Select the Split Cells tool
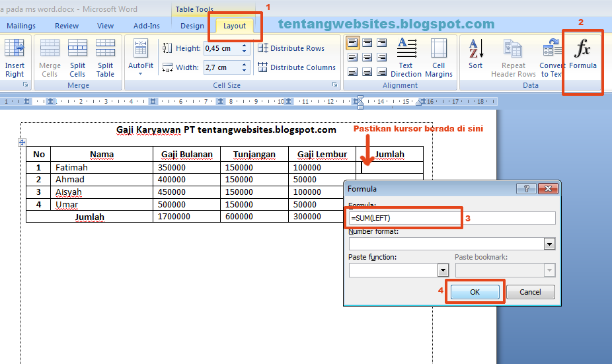Screen dimensions: 612x364 tap(77, 58)
